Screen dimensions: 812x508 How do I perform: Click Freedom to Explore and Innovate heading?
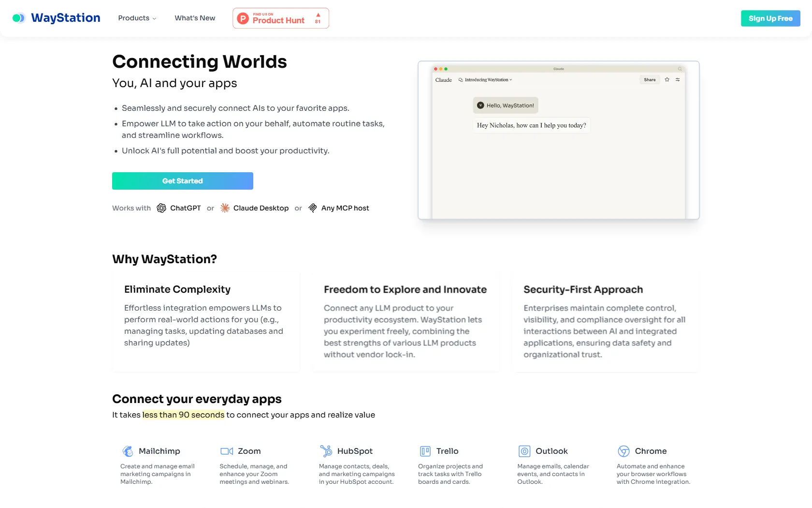click(405, 289)
